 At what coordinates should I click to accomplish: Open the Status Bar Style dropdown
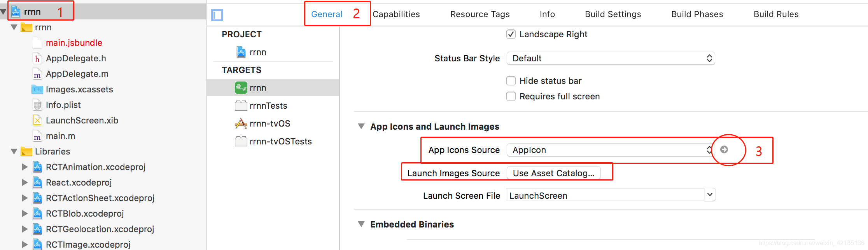[611, 58]
